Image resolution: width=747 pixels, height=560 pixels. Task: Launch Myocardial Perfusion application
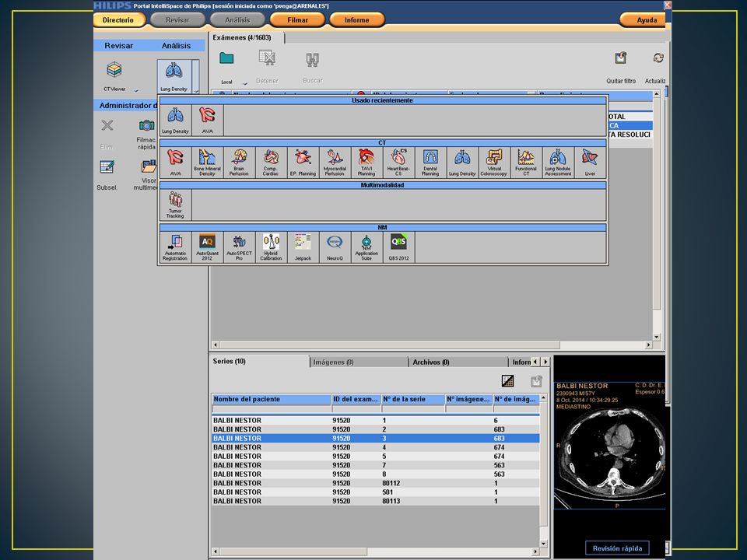pos(335,162)
